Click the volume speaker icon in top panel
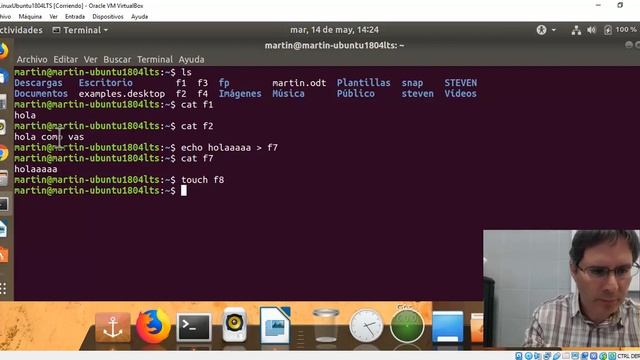640x360 pixels. [x=591, y=30]
